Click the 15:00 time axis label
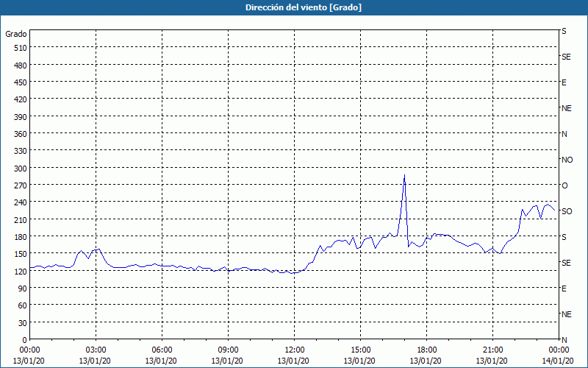Image resolution: width=588 pixels, height=368 pixels. pyautogui.click(x=360, y=350)
